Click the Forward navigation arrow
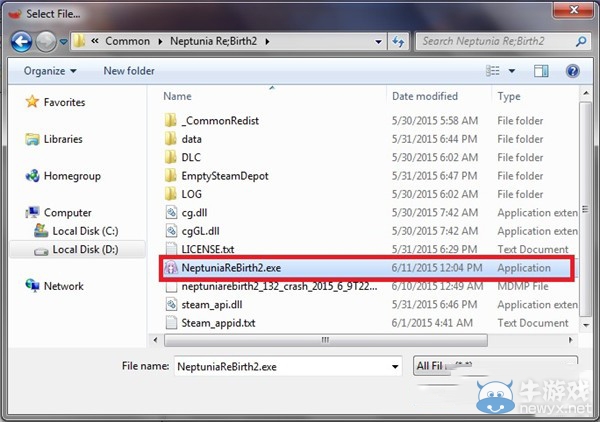600x422 pixels. click(x=46, y=41)
